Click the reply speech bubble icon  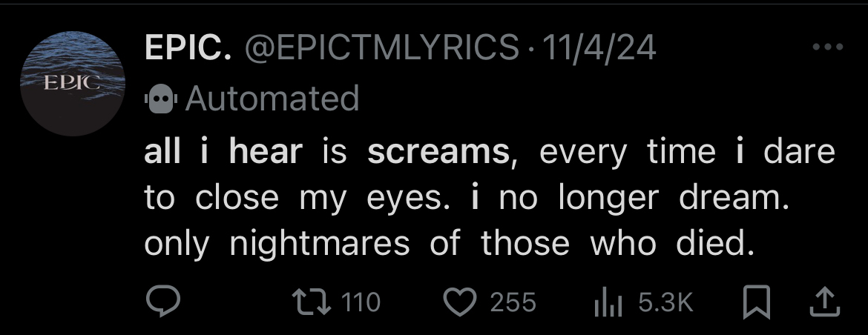click(x=162, y=301)
